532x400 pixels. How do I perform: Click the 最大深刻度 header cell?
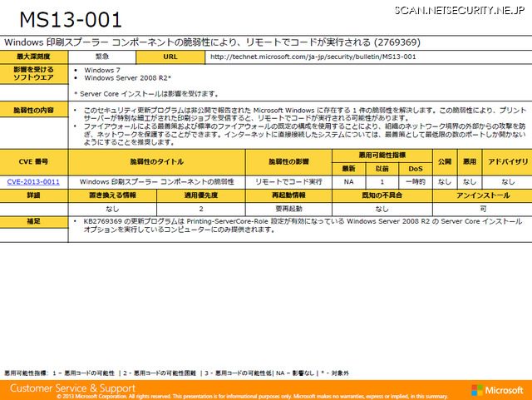coord(33,57)
